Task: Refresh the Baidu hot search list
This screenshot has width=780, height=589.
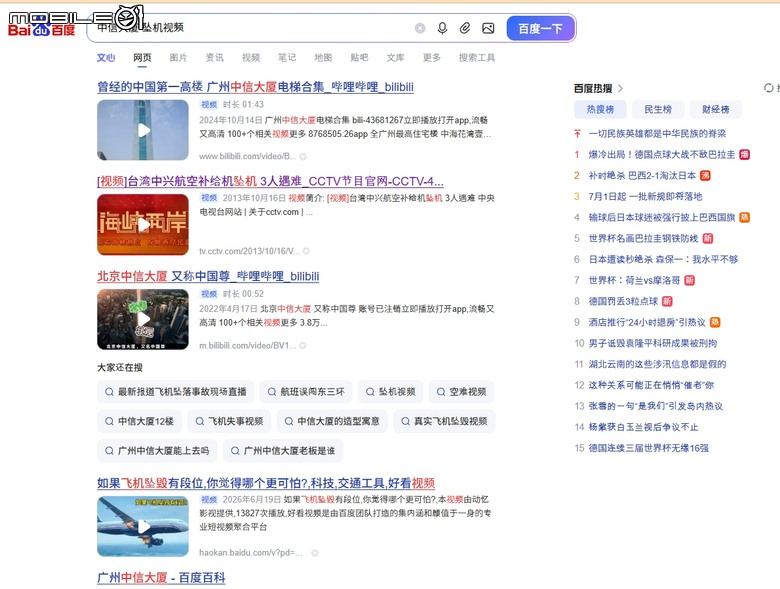Action: pyautogui.click(x=769, y=88)
